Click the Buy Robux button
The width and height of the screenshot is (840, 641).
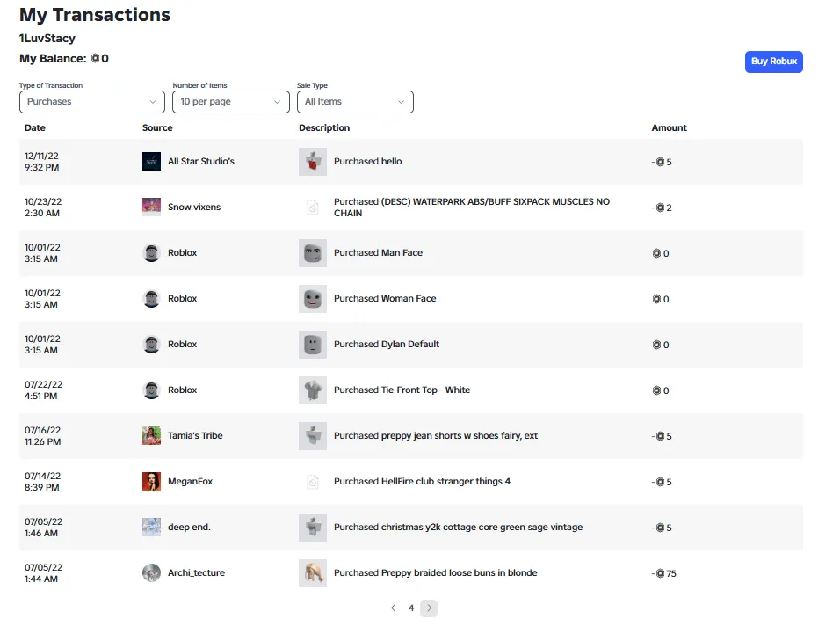point(773,62)
